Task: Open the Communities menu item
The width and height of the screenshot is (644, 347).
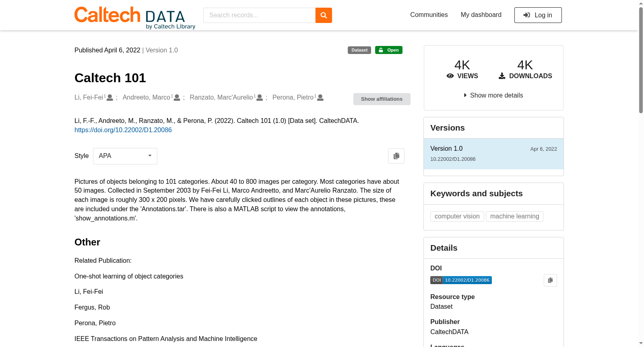Action: click(x=429, y=15)
